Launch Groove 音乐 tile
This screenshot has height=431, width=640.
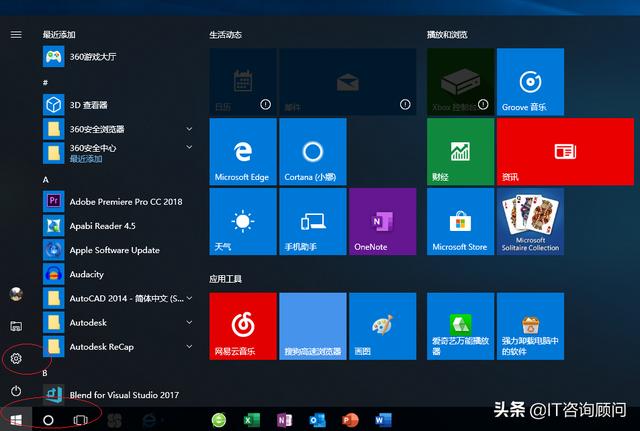click(x=530, y=81)
